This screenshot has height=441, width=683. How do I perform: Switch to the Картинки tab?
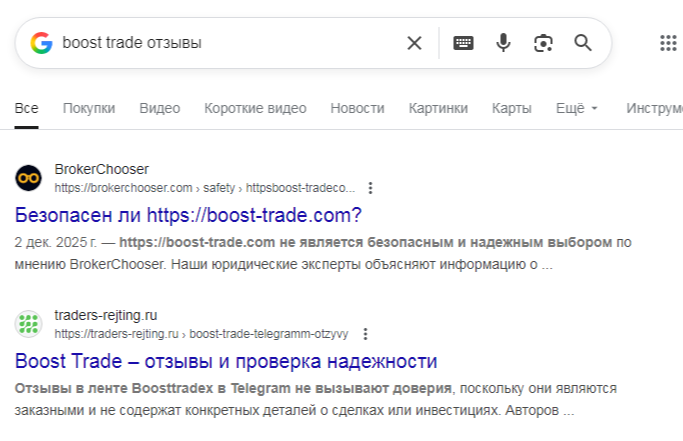438,108
